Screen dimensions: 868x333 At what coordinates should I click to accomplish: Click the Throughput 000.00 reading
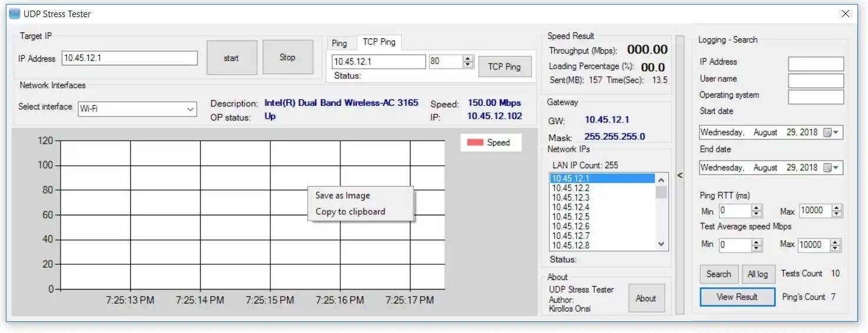647,50
